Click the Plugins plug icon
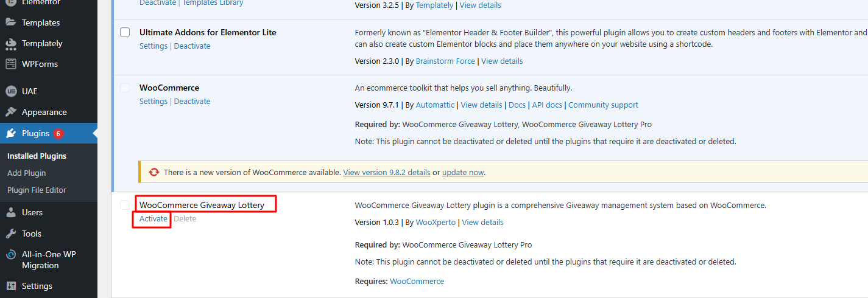The height and width of the screenshot is (298, 868). 10,133
